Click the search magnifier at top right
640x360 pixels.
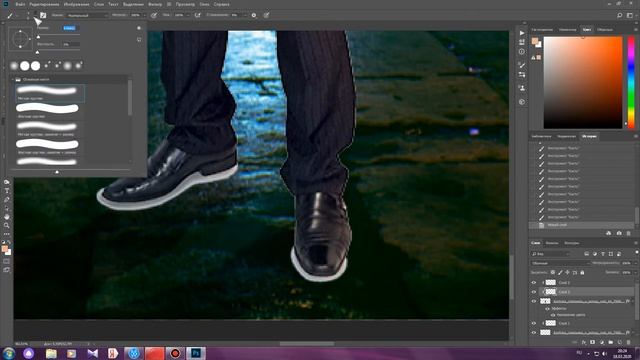pyautogui.click(x=620, y=15)
